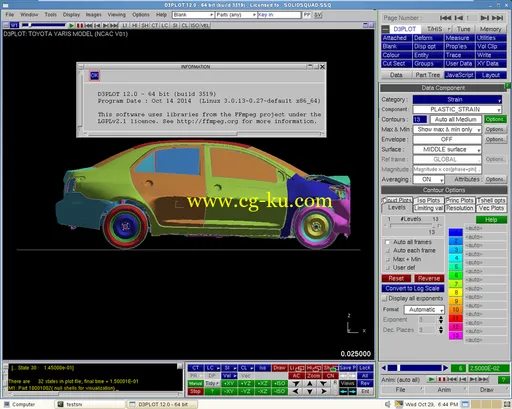Open the Viewing menu
Screen dimensions: 512x409
(x=117, y=15)
